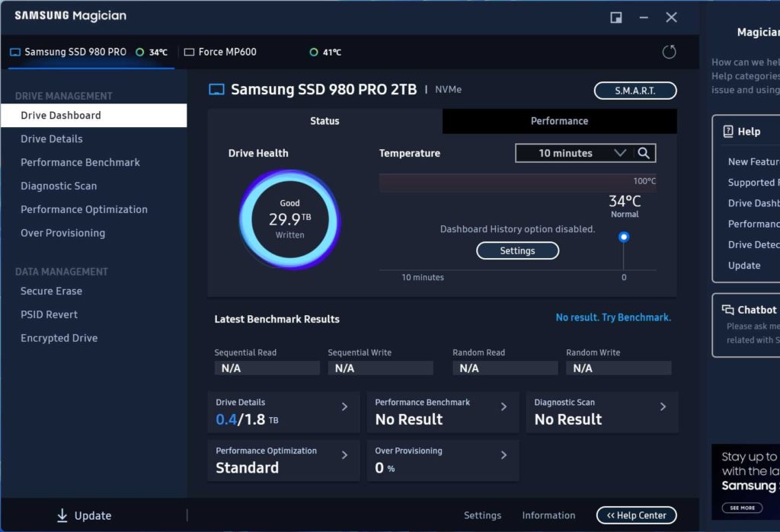Click the SEE MORE banner button

pyautogui.click(x=741, y=508)
